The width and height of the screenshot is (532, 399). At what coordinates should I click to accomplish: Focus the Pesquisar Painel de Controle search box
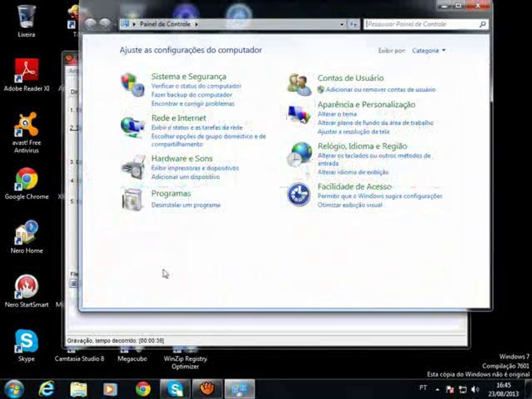[426, 24]
